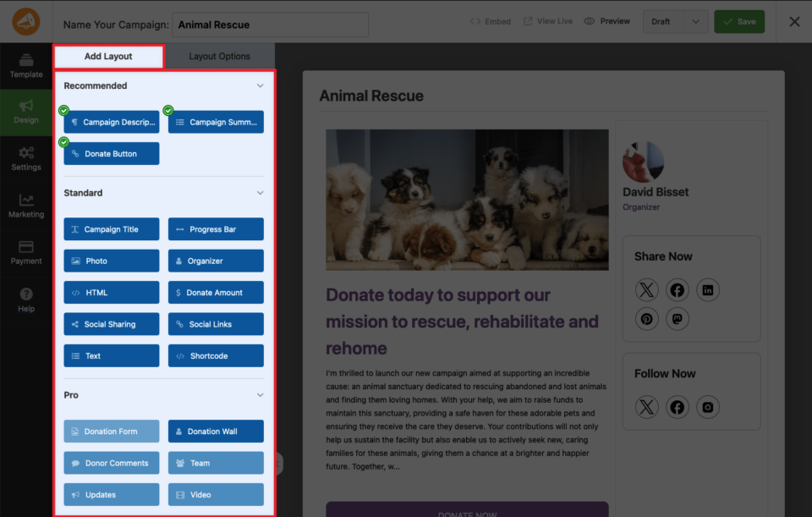Add the Video pro block
Screen dimensions: 812x517
click(216, 495)
